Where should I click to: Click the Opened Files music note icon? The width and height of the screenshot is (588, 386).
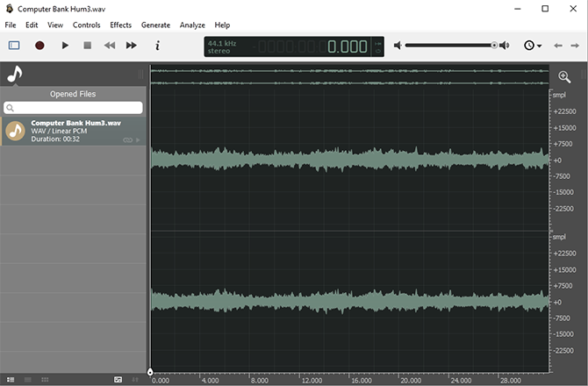14,75
